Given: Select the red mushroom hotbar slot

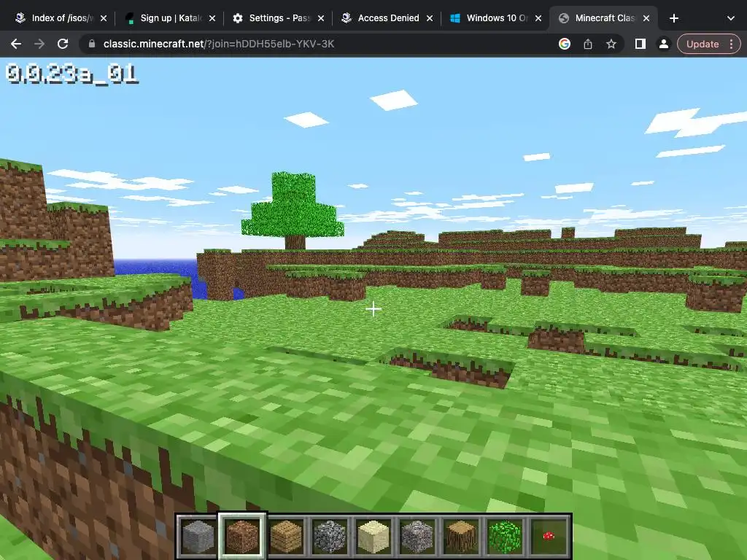Looking at the screenshot, I should point(549,537).
